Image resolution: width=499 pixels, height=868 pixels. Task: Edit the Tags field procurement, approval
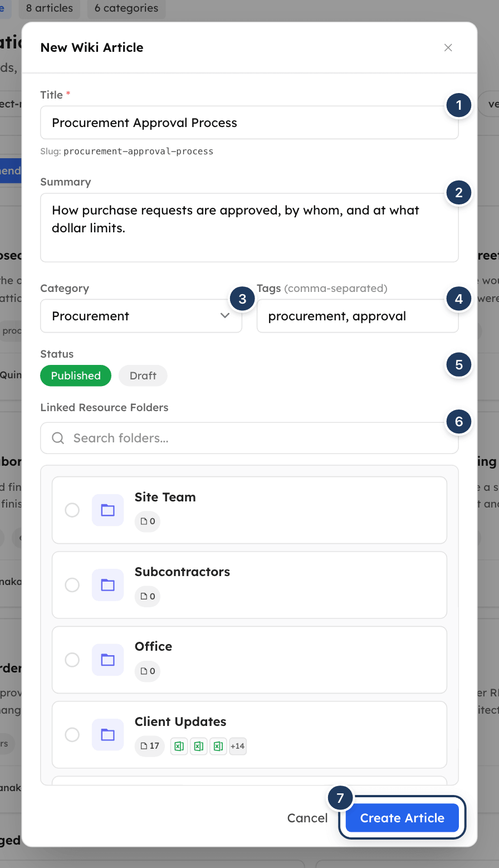(357, 316)
